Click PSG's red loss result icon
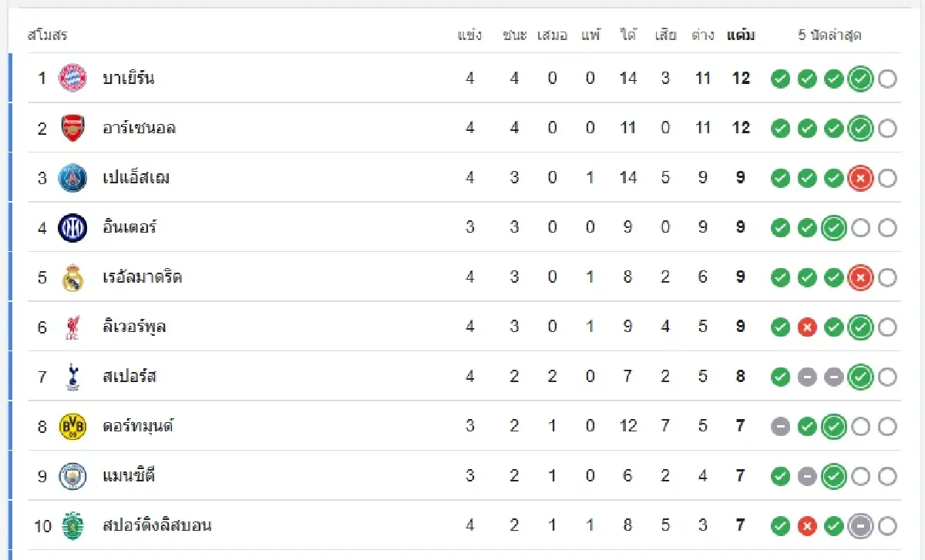The image size is (925, 560). [859, 179]
